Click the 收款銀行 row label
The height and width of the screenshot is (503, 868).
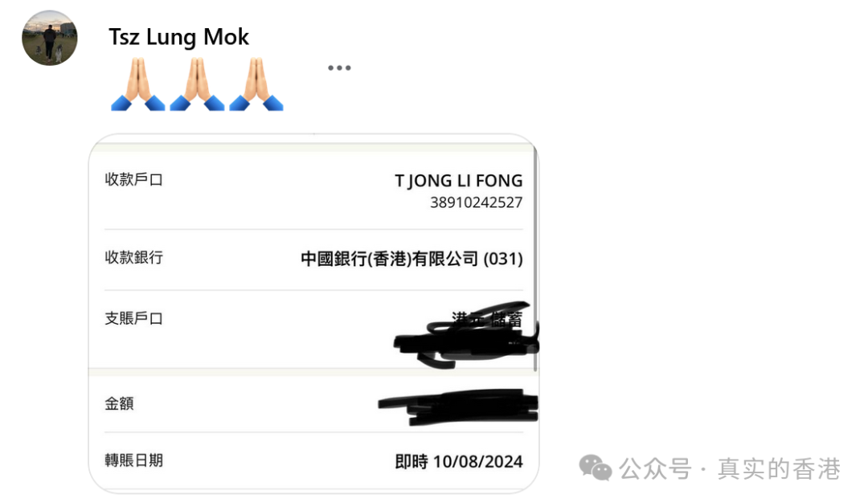point(134,257)
